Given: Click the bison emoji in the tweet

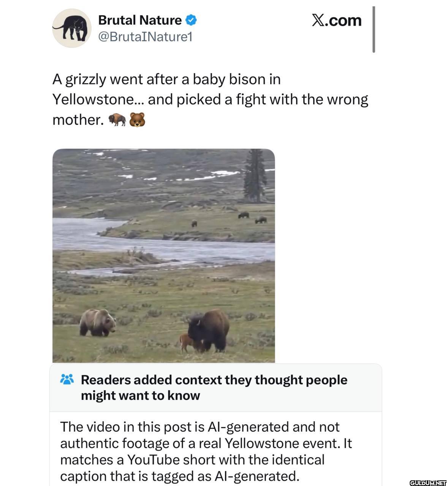Looking at the screenshot, I should [x=117, y=120].
